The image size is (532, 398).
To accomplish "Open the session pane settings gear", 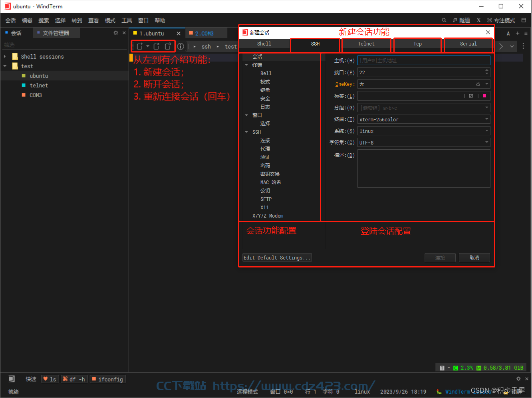I will 116,33.
